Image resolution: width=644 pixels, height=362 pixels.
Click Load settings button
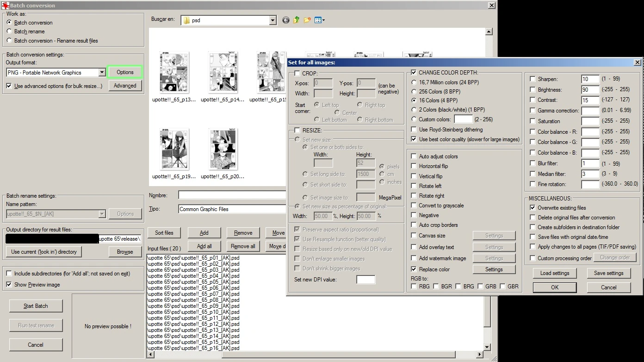[555, 273]
